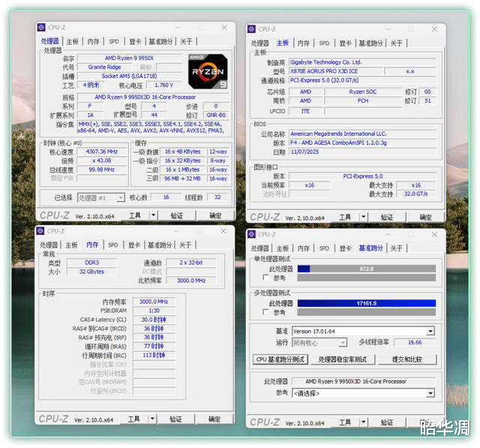Expand the 处理器 #1 selection combo box
Image resolution: width=480 pixels, height=448 pixels.
click(x=121, y=197)
